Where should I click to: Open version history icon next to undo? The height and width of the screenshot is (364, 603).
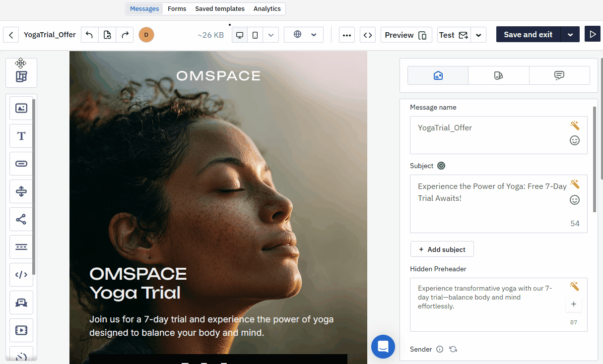[x=107, y=35]
